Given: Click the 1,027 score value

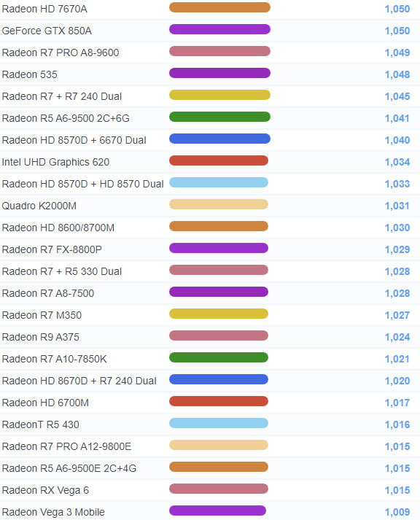Looking at the screenshot, I should click(397, 315).
